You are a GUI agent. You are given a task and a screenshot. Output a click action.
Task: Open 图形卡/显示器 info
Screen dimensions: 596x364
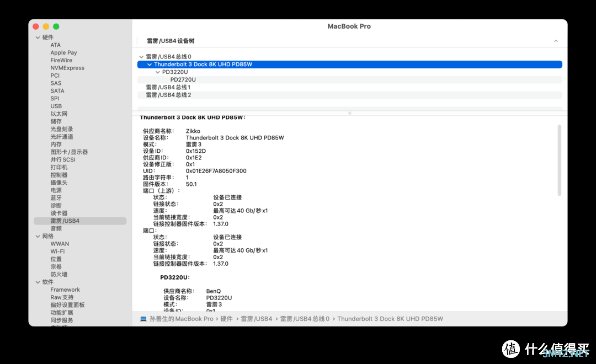pyautogui.click(x=69, y=152)
